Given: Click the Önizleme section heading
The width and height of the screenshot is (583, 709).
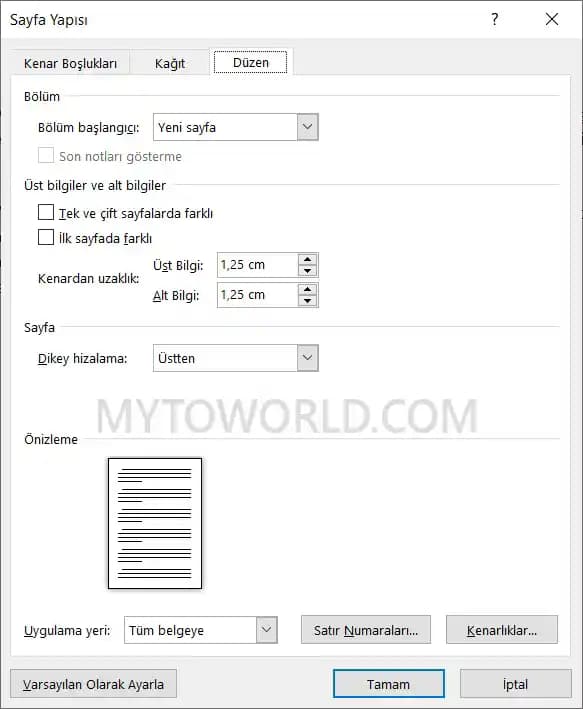Looking at the screenshot, I should point(51,440).
